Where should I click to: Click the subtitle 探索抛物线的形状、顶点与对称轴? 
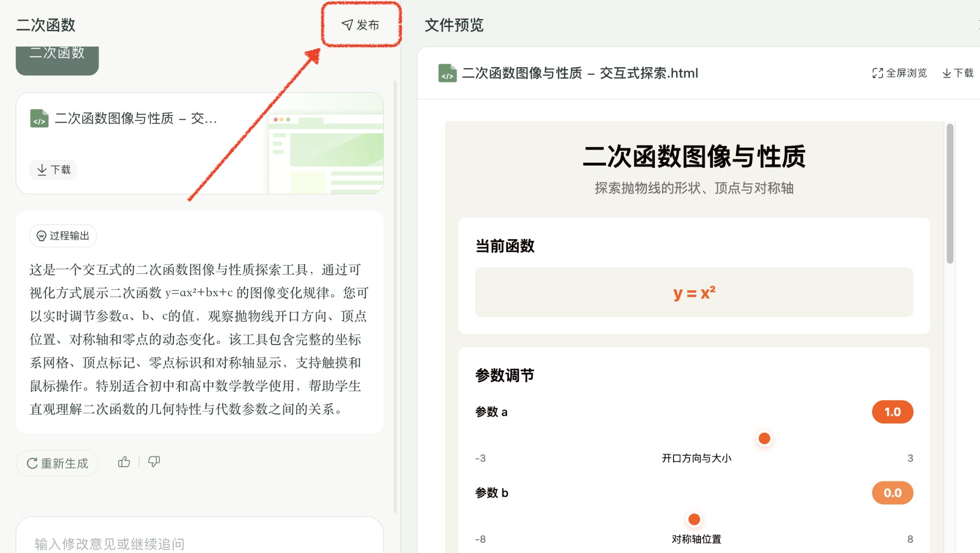click(x=694, y=188)
